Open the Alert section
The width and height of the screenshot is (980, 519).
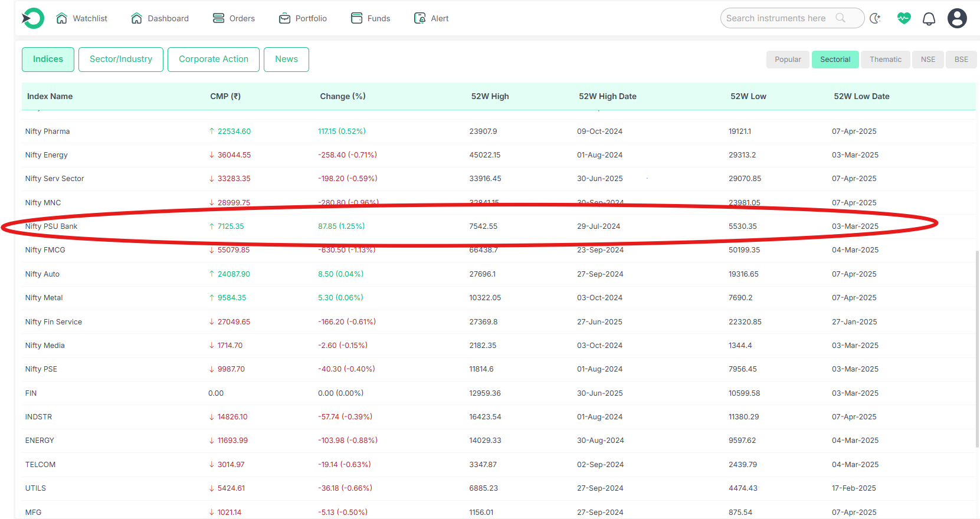(x=431, y=18)
